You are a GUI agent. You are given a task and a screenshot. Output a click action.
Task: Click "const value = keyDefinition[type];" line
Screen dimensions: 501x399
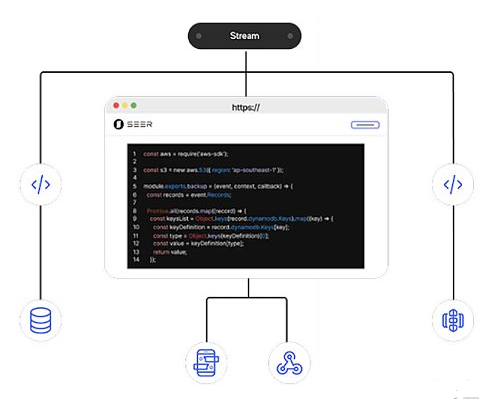coord(199,244)
